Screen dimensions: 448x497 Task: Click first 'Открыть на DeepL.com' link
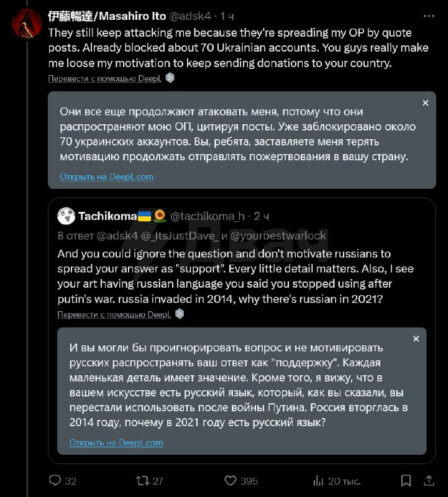[x=106, y=176]
